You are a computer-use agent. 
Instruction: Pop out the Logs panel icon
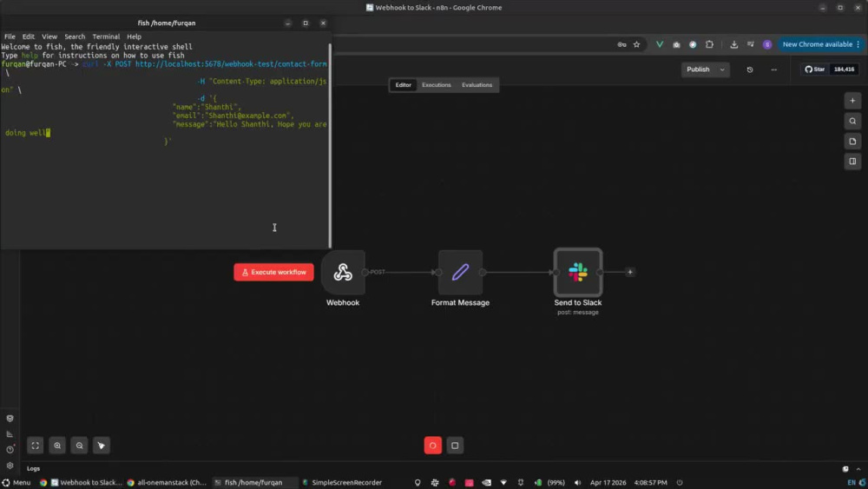[x=845, y=468]
